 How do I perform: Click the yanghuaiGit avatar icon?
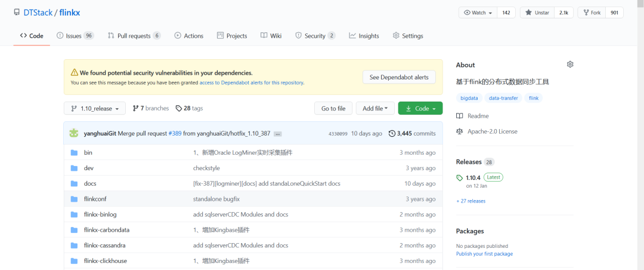tap(74, 133)
